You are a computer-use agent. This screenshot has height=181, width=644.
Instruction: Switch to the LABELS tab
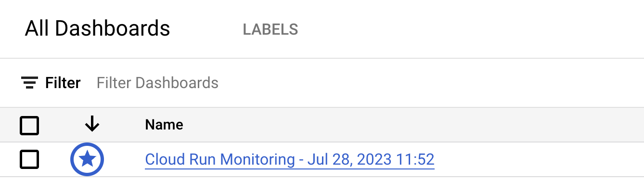point(270,29)
